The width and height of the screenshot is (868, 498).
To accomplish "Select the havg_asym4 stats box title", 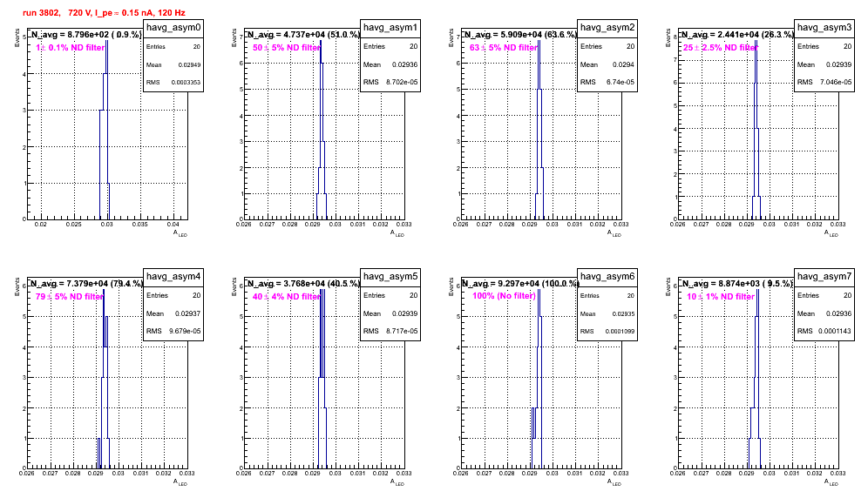I will click(x=173, y=276).
